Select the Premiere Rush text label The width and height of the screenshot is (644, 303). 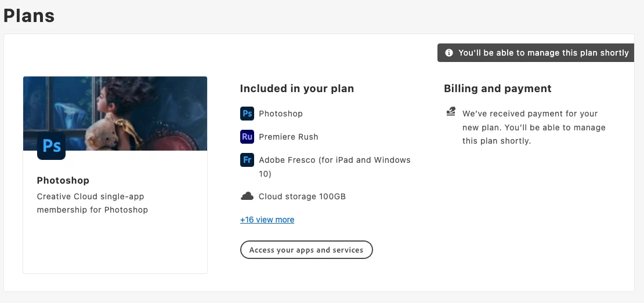pos(288,137)
